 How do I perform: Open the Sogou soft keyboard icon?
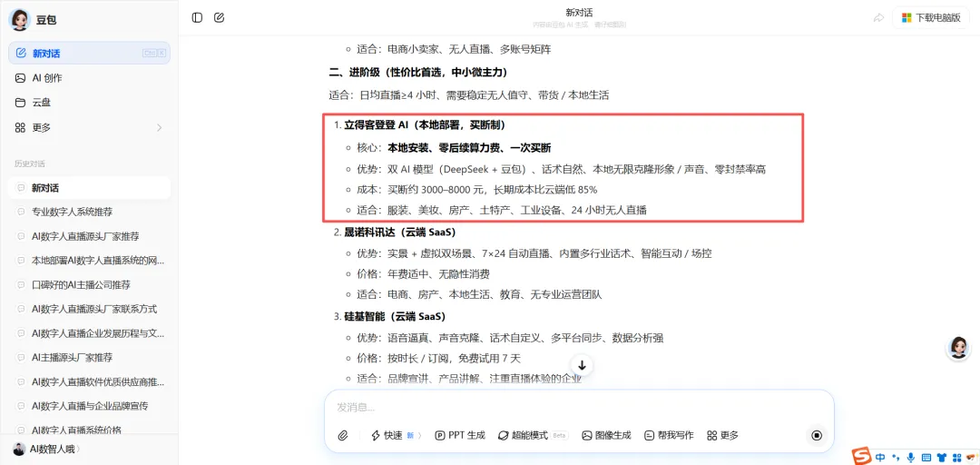tap(926, 457)
